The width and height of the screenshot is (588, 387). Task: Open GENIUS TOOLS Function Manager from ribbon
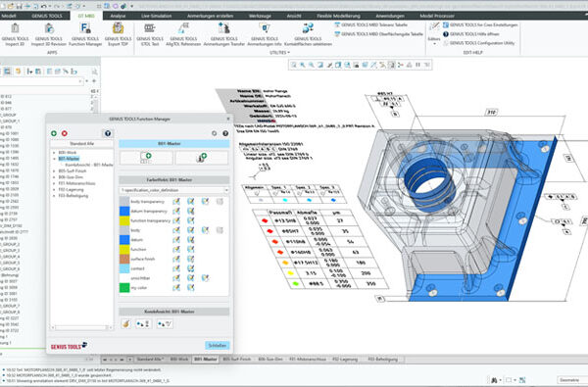point(85,34)
